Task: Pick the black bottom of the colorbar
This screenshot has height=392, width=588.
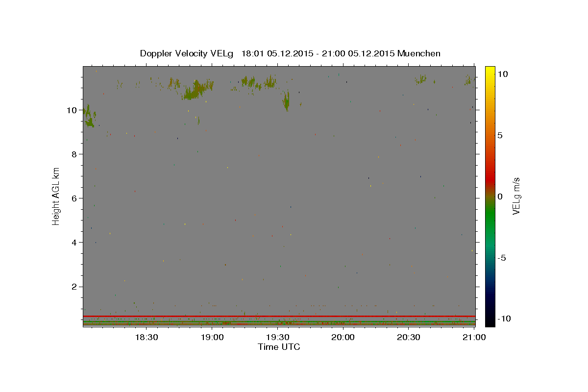Action: point(490,321)
